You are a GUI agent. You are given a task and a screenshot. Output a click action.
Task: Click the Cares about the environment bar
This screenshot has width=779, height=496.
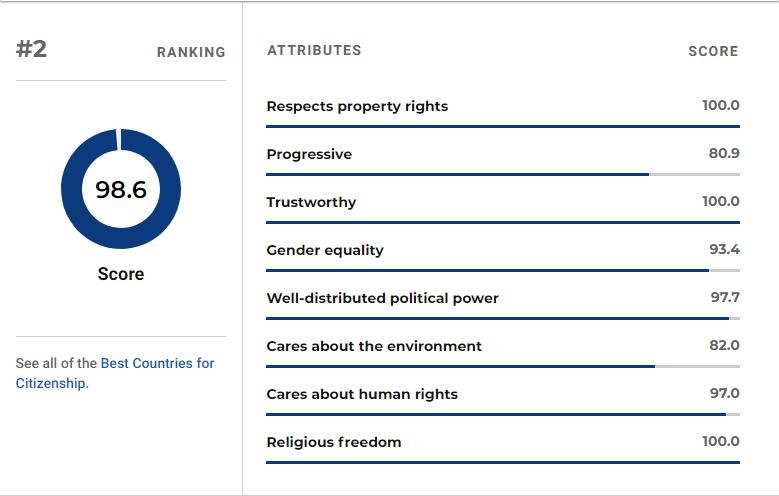[503, 366]
